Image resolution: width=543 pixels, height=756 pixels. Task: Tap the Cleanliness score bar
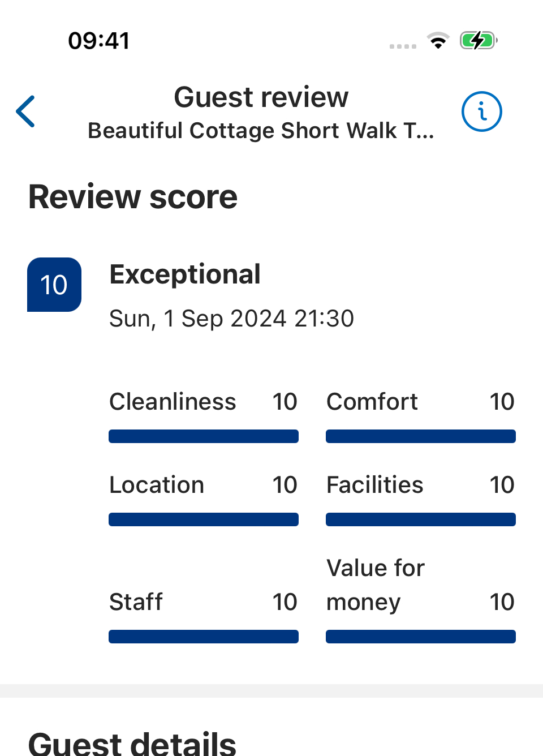pos(204,436)
